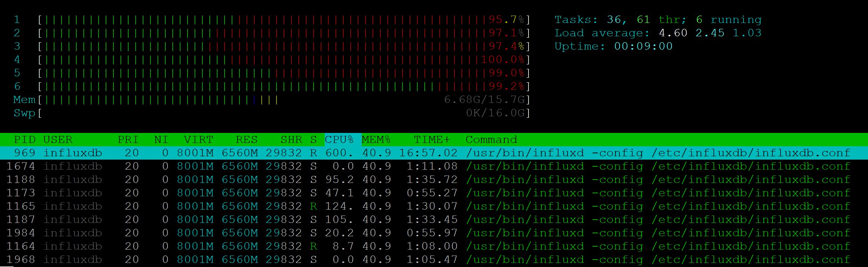Select process row with PID 1165
Viewport: 868px width, 267px height.
click(x=434, y=206)
